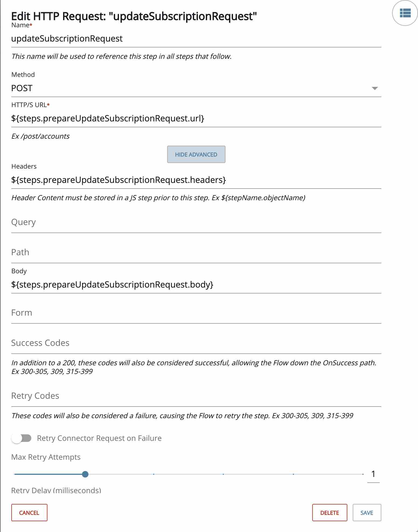Click the Success Codes field

196,343
